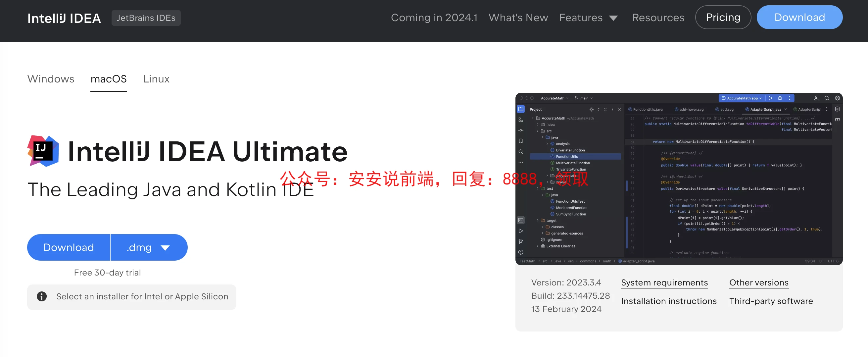Click UTF-8 encoding in status bar
This screenshot has width=868, height=357.
(833, 261)
